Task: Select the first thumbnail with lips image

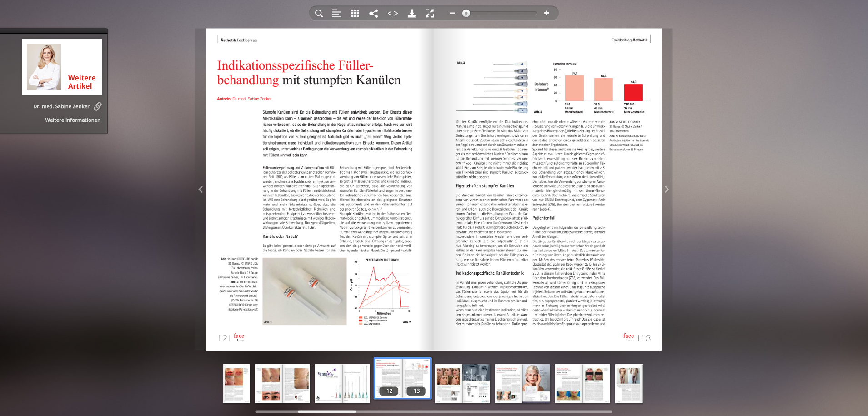Action: (236, 384)
